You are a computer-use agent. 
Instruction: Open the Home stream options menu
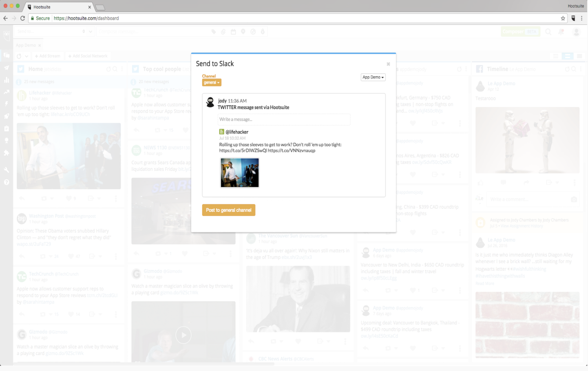tap(122, 69)
